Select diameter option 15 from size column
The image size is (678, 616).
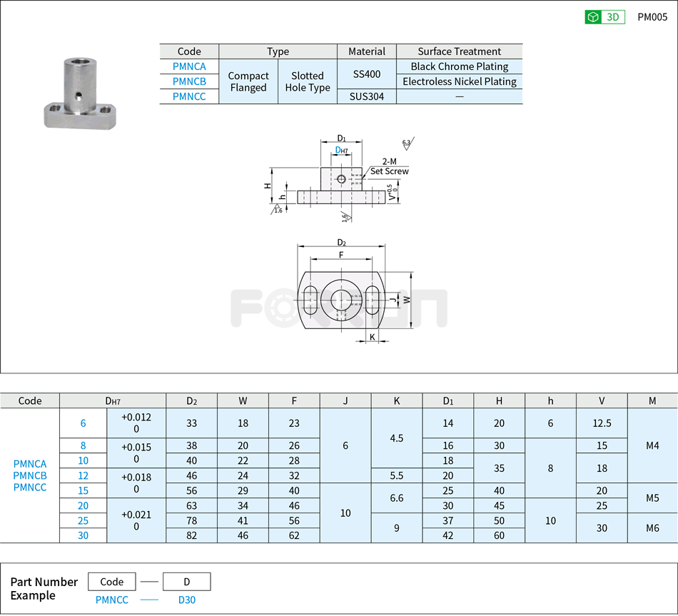[x=84, y=491]
